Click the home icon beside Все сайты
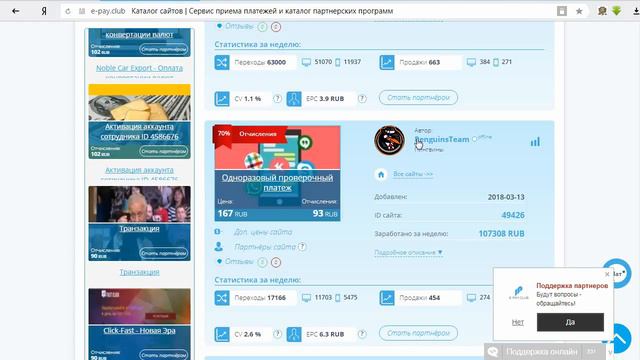640x360 pixels. pos(381,175)
